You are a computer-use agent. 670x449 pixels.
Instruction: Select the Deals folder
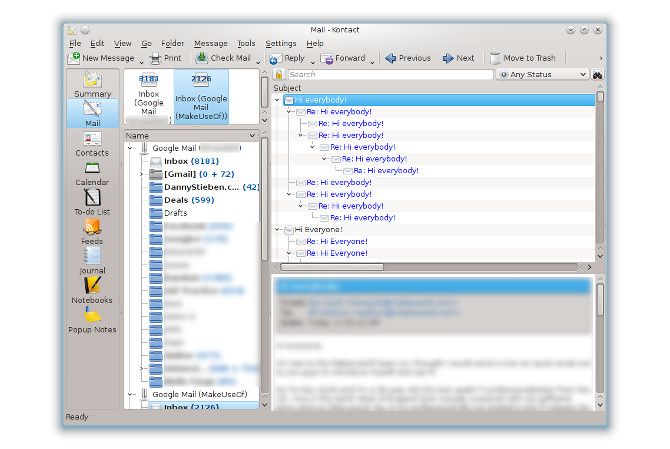click(x=189, y=200)
